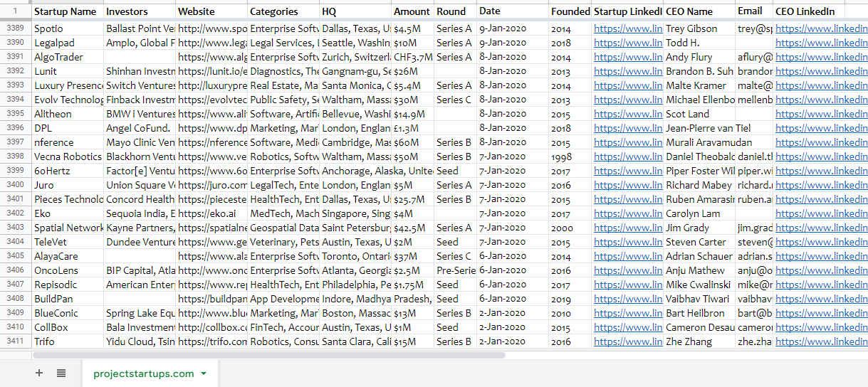Screen dimensions: 868x387
Task: Click the 60Hertz startup name cell
Action: [x=68, y=171]
